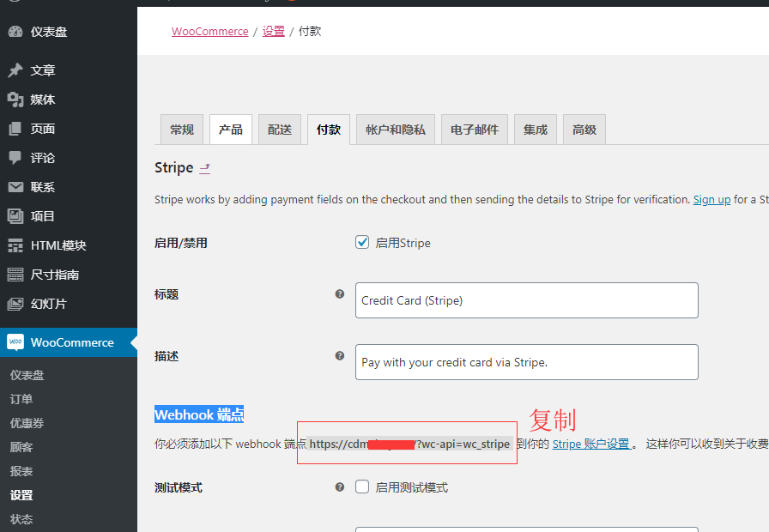Uncheck the 启用Stripe checkbox
769x532 pixels.
tap(362, 242)
